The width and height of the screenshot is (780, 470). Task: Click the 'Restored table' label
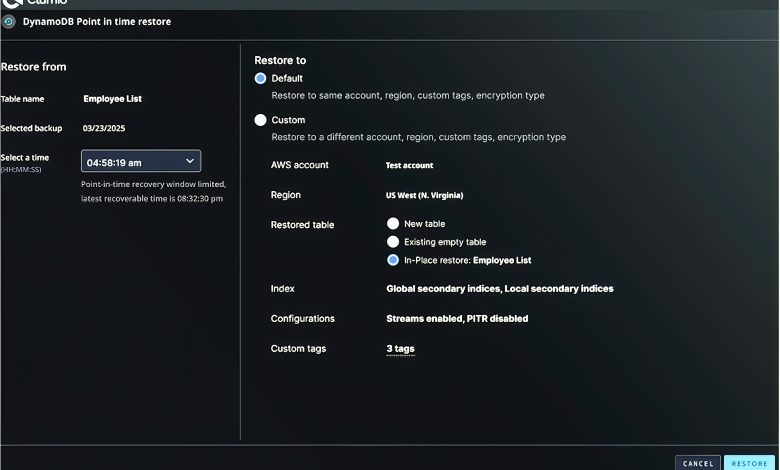(302, 225)
